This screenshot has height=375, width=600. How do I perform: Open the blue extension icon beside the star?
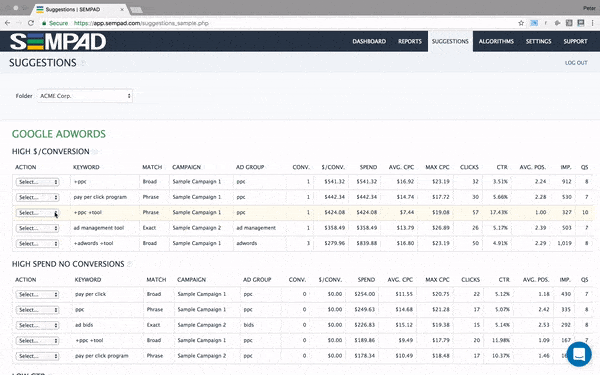coord(533,23)
